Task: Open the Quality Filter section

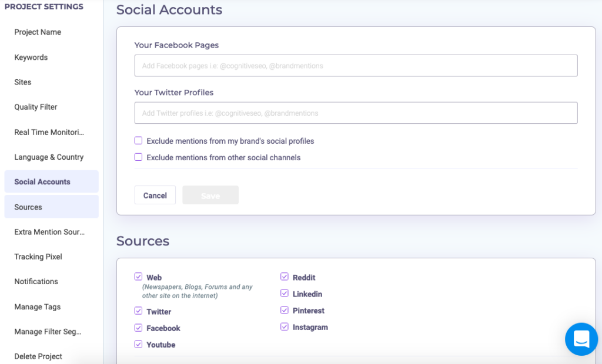Action: click(35, 107)
